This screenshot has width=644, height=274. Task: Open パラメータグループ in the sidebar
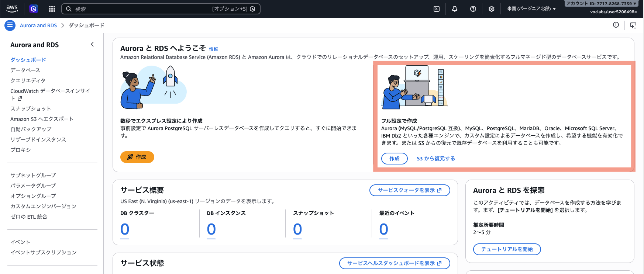[33, 185]
